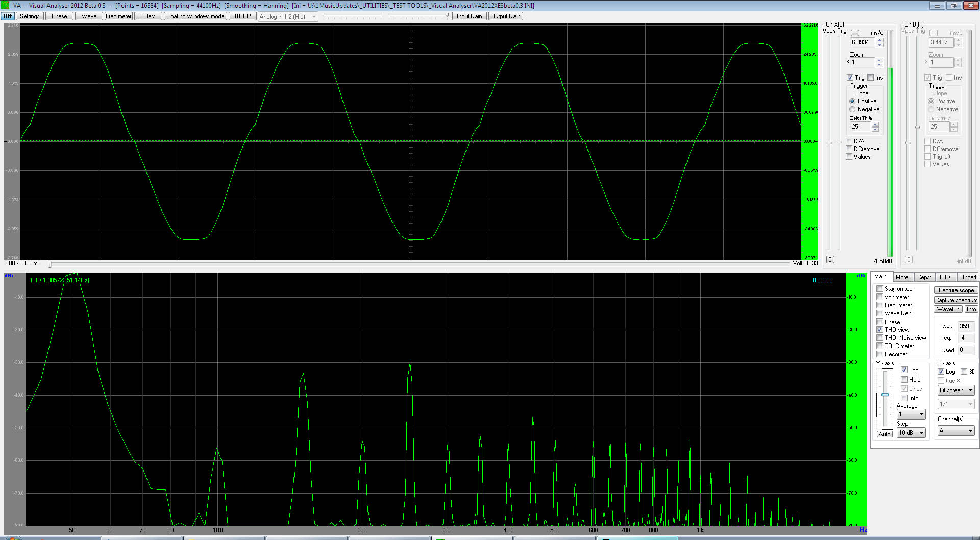Enable the THD+Noise view checkbox
This screenshot has height=540, width=980.
pyautogui.click(x=880, y=338)
